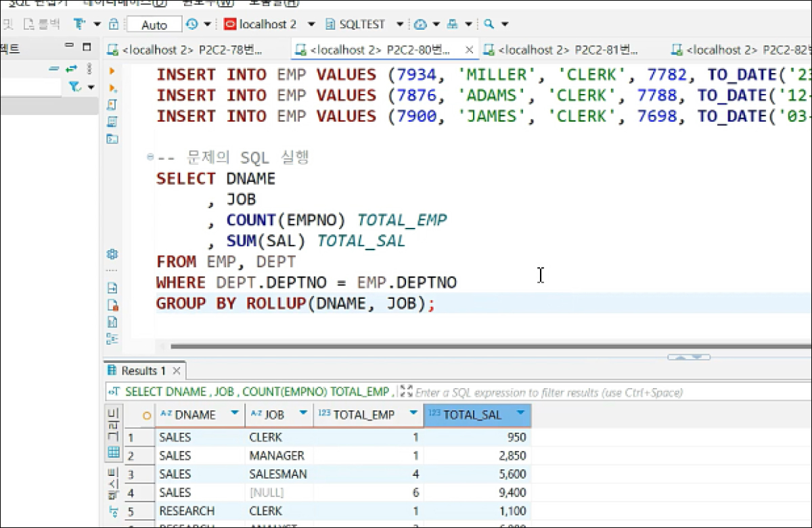812x528 pixels.
Task: Click the transaction log clock icon
Action: click(192, 24)
